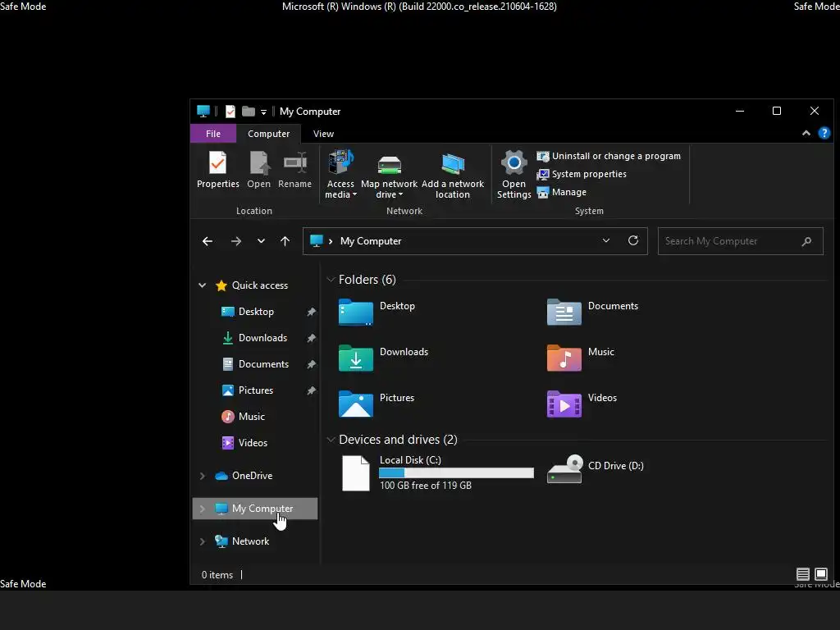Select the Documents folder icon
The height and width of the screenshot is (630, 840).
point(564,313)
